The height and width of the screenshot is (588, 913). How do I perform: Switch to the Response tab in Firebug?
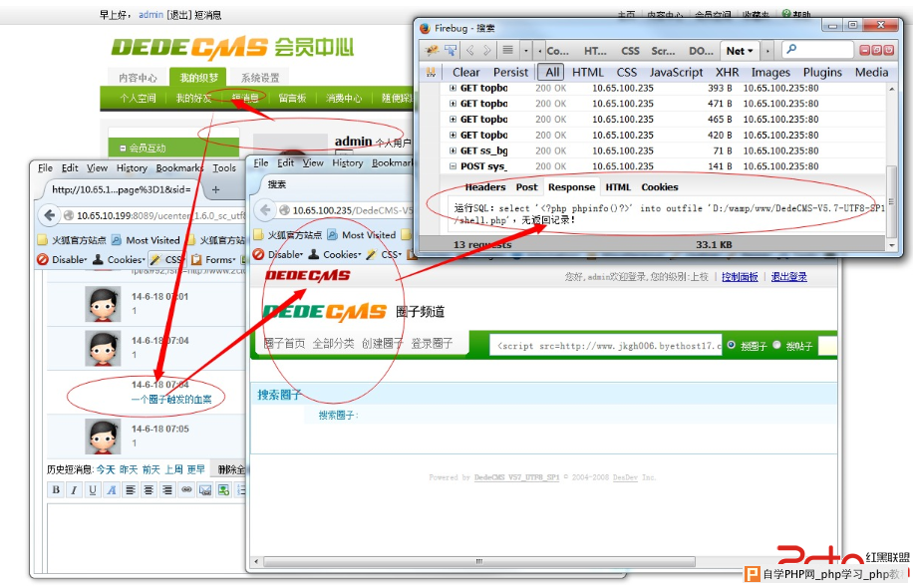pos(571,187)
